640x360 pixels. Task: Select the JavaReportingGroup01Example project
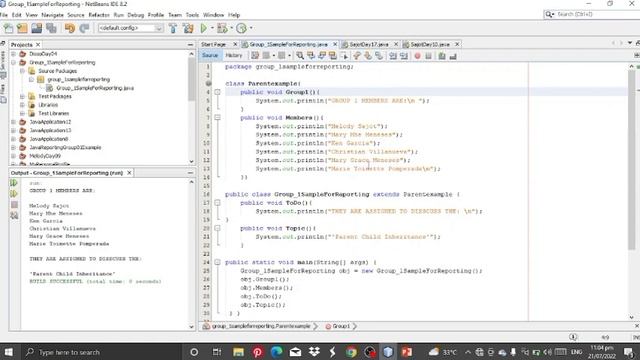(65, 147)
